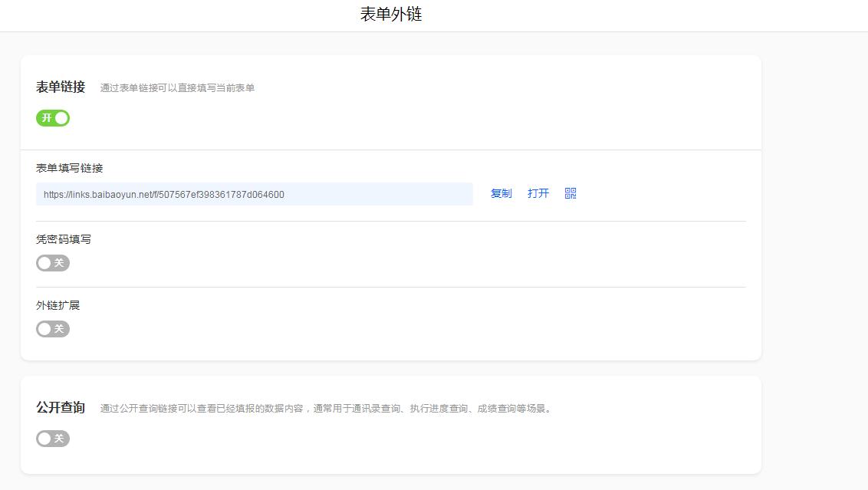The width and height of the screenshot is (868, 490).
Task: Turn on the 公开查询 switch
Action: [53, 439]
